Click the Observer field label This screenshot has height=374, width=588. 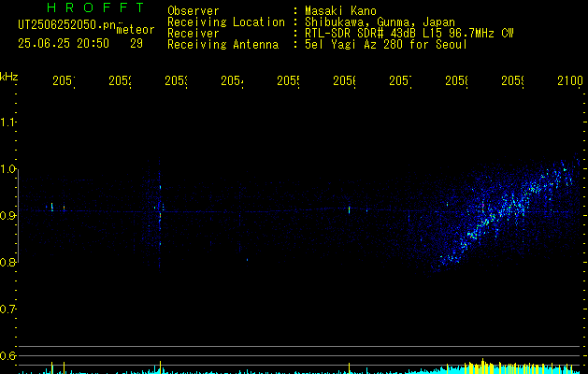coord(194,11)
